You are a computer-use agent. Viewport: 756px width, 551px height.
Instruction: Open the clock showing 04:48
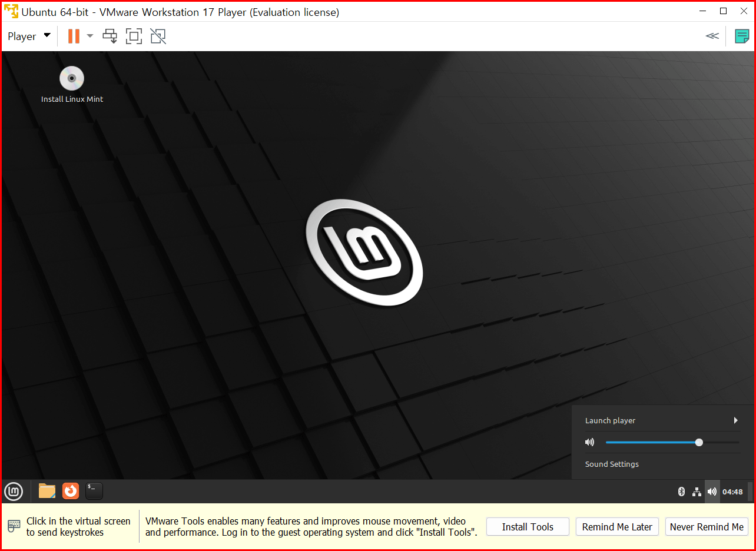coord(732,492)
